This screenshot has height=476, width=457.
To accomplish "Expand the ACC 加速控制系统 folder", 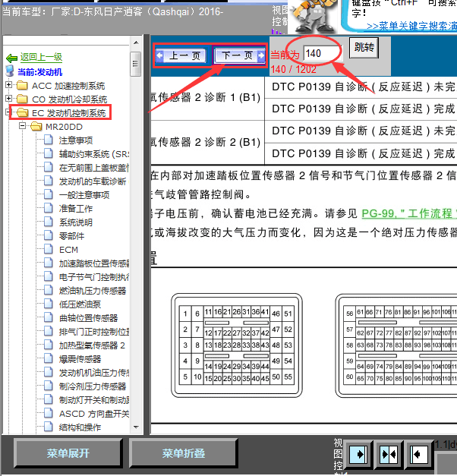I will [9, 85].
